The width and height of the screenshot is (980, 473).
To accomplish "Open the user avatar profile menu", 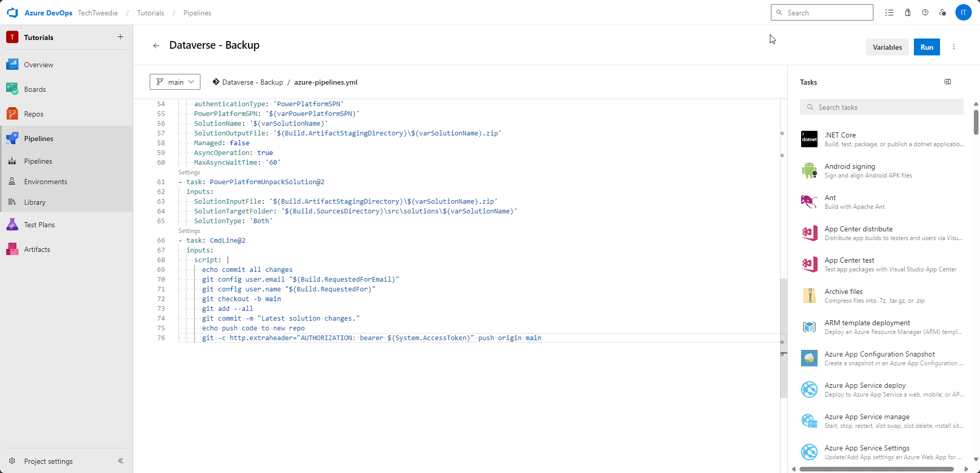I will click(964, 12).
